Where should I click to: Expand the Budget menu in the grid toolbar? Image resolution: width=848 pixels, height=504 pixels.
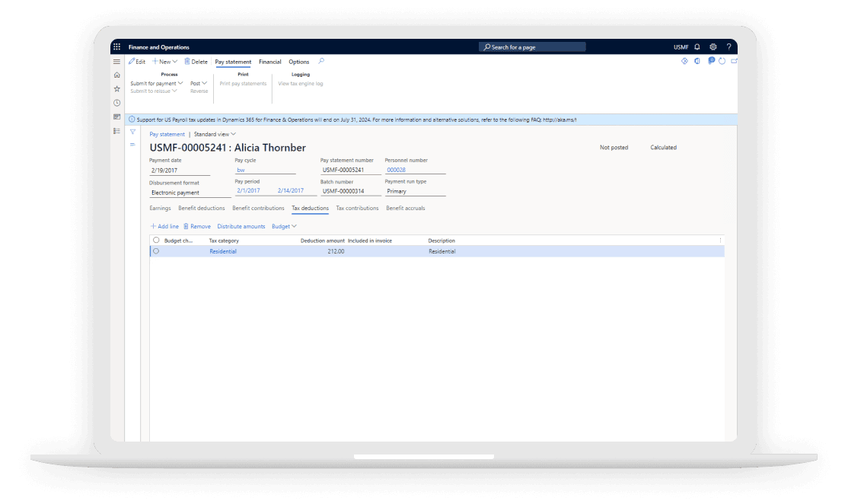(x=284, y=227)
